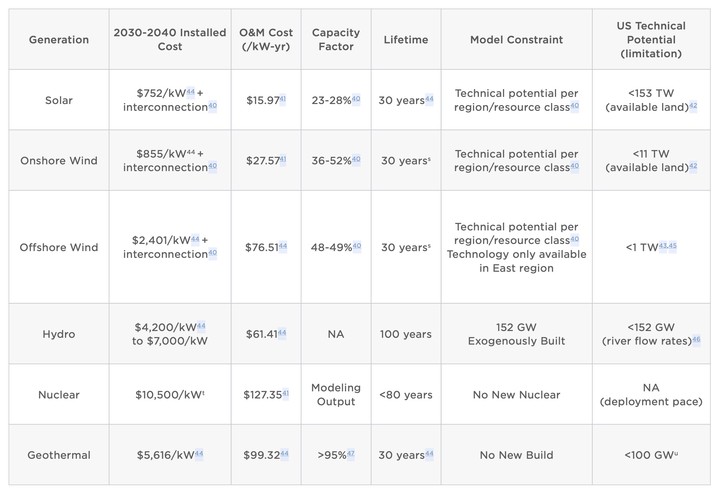Open footnote 44 beside Solar $752/kW
This screenshot has width=720, height=494.
click(191, 92)
